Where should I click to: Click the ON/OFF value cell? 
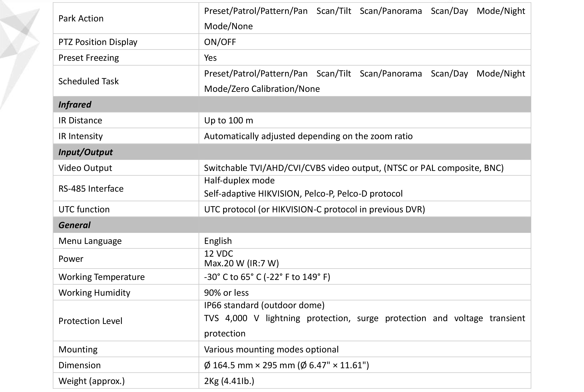[220, 42]
